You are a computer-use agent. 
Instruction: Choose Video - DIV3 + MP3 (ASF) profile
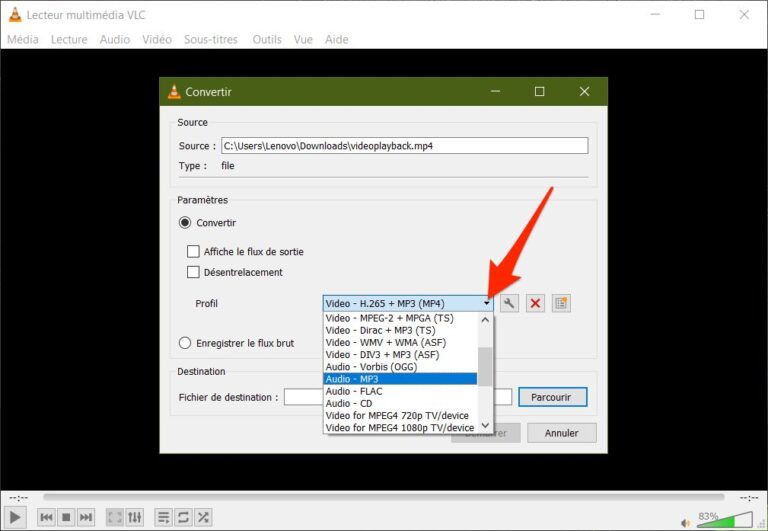click(400, 355)
